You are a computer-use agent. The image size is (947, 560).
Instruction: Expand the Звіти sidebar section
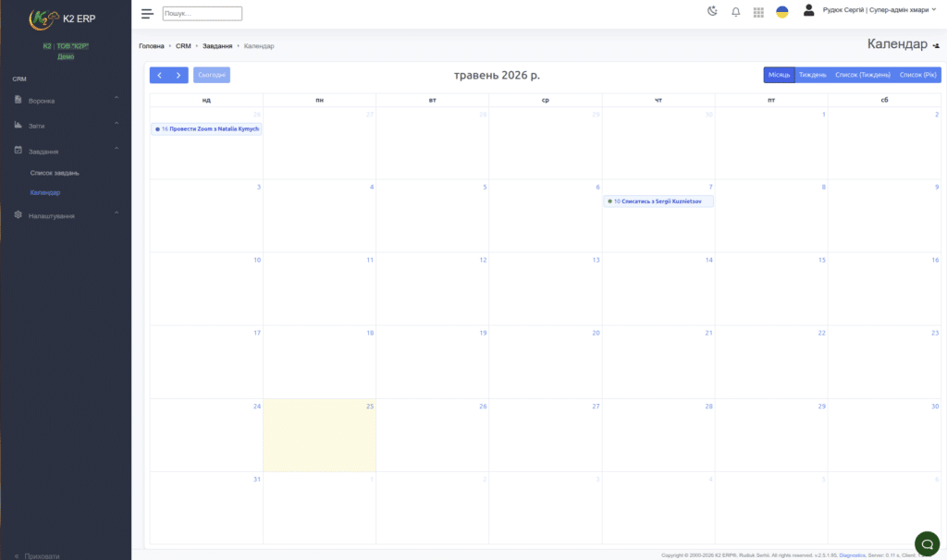click(x=66, y=126)
